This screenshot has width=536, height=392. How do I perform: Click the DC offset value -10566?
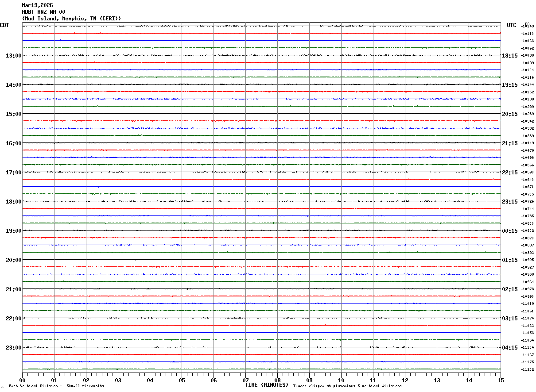point(528,165)
